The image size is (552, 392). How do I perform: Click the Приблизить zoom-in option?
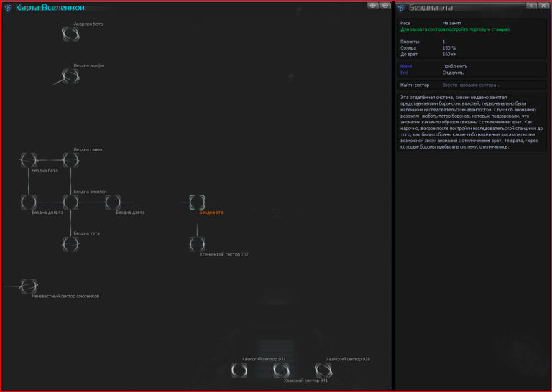point(454,66)
